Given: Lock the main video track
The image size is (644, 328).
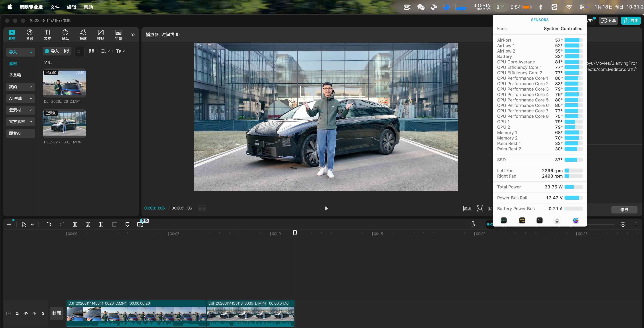Looking at the screenshot, I should [17, 313].
